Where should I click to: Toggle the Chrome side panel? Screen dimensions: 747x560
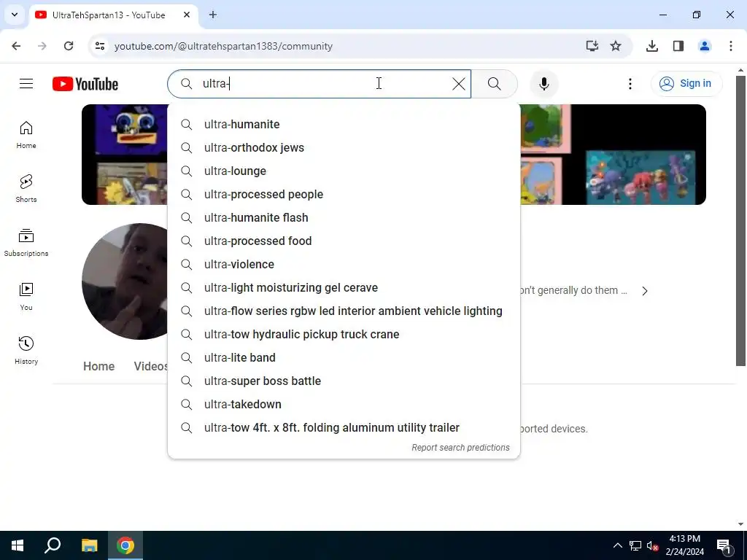pyautogui.click(x=678, y=46)
